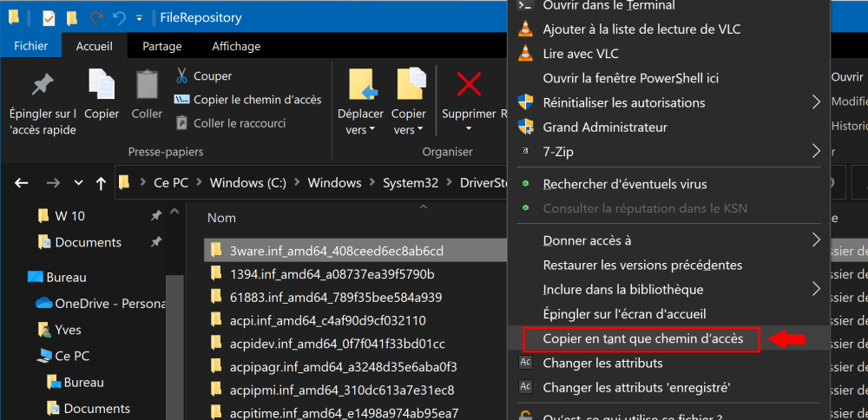Click Coller le raccourci in ribbon
868x420 pixels.
(230, 123)
